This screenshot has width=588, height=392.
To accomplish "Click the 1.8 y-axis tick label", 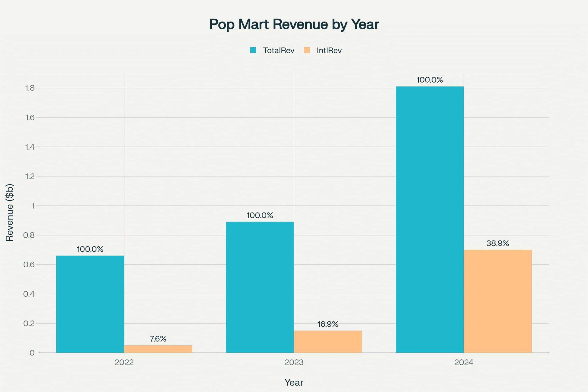I will click(30, 88).
